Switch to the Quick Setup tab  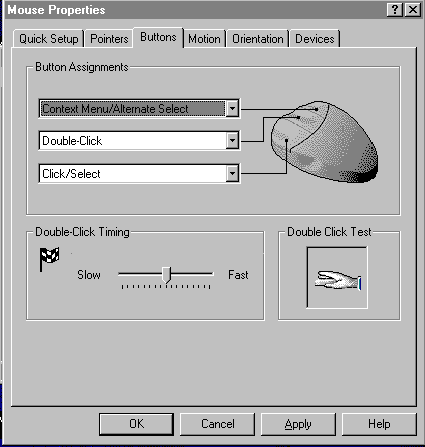point(49,39)
